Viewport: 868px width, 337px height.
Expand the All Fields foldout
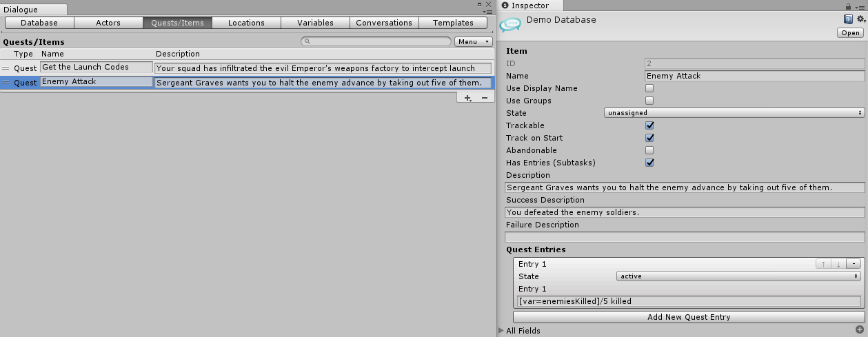point(501,331)
